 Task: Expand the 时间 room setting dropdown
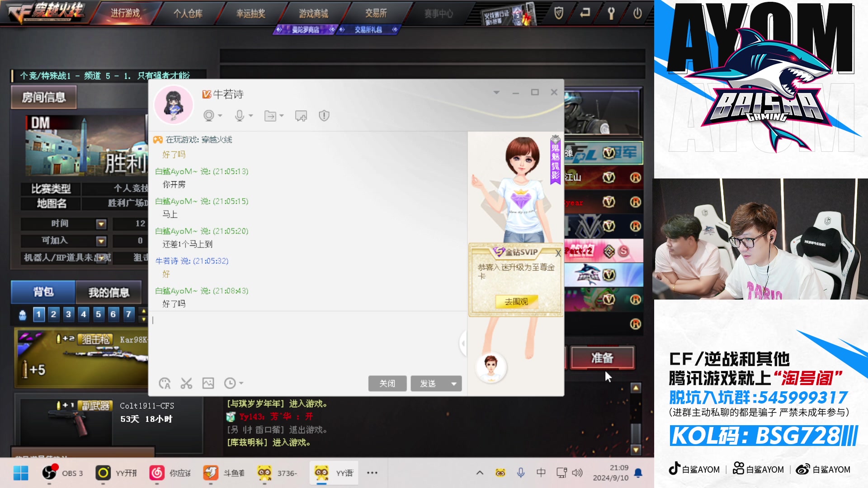pyautogui.click(x=101, y=224)
